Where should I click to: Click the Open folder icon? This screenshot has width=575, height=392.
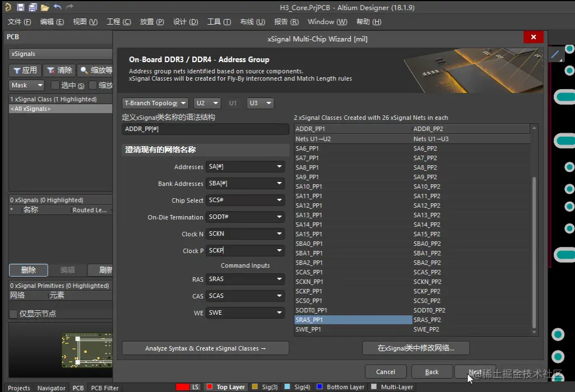(x=45, y=7)
